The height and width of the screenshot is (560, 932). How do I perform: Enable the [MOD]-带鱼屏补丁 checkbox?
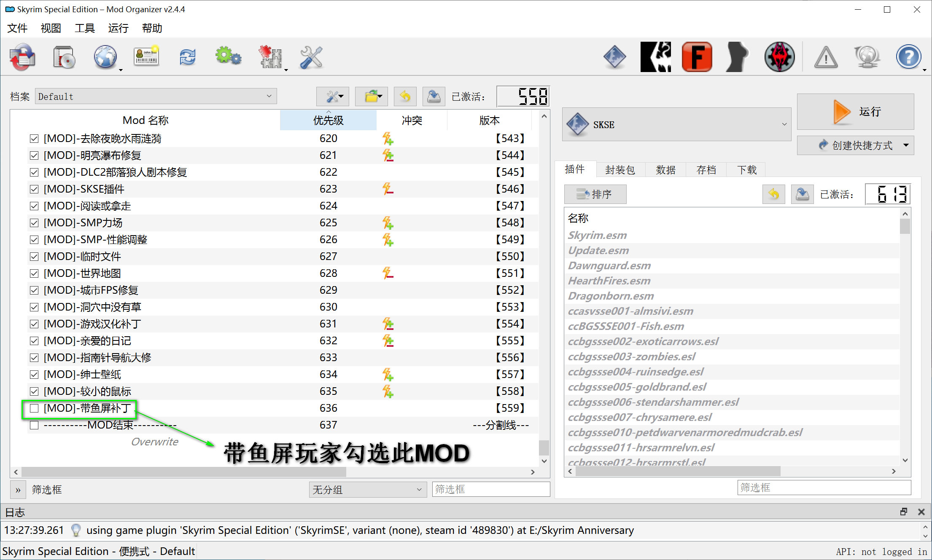(x=34, y=408)
